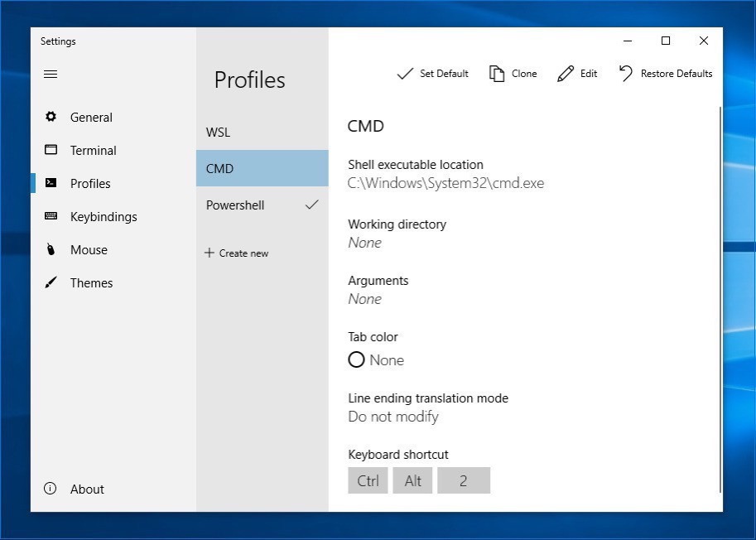Click the Terminal window icon in sidebar
This screenshot has width=756, height=540.
(x=51, y=151)
